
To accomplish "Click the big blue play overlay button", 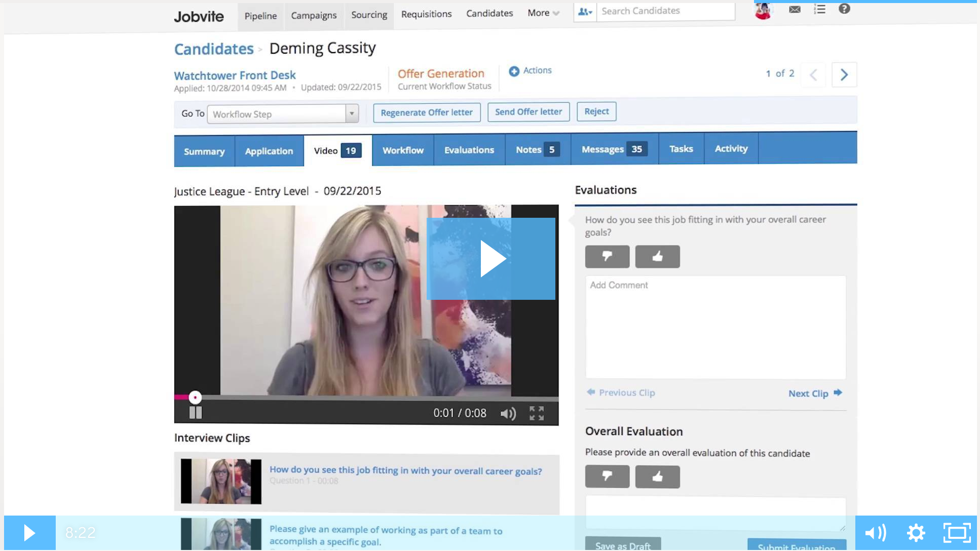I will (x=491, y=259).
